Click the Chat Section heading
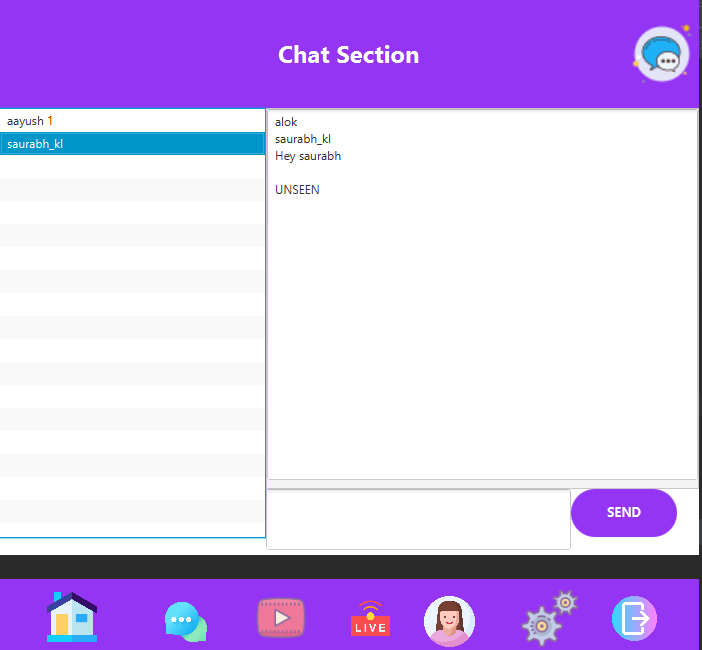The image size is (702, 650). (348, 55)
